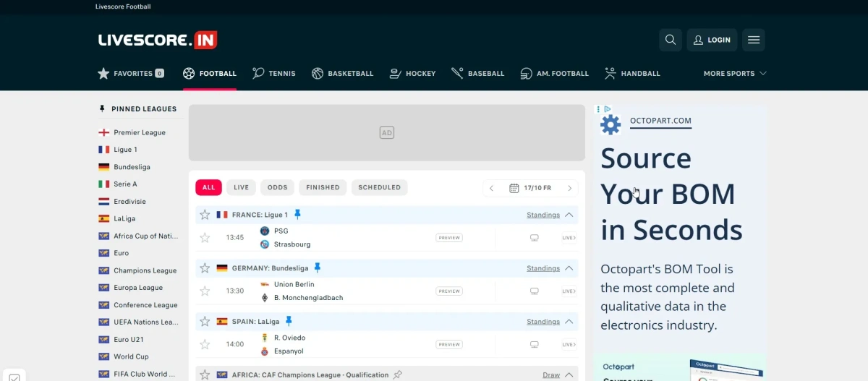Open Bundesliga Standings link
Viewport: 868px width, 381px height.
coord(543,268)
